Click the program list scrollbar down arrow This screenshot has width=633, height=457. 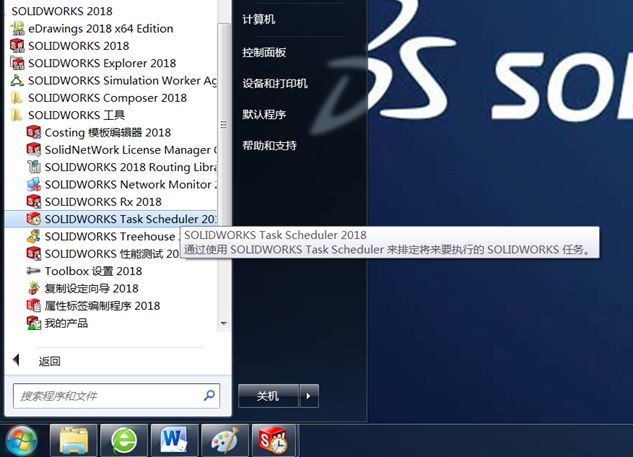[224, 323]
